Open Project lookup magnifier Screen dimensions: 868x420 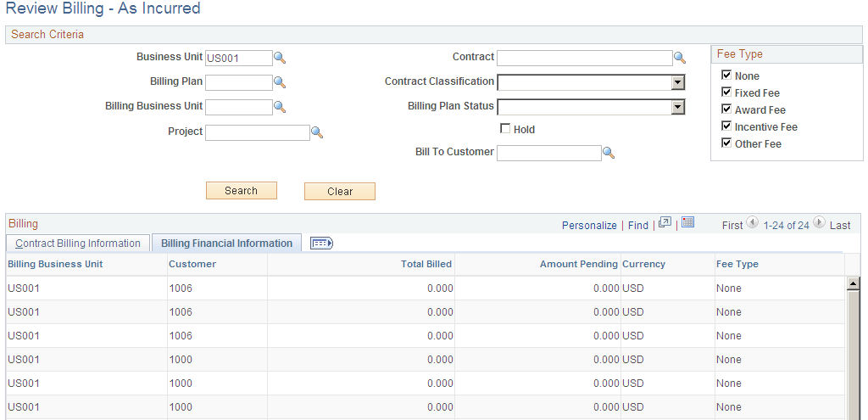coord(317,132)
